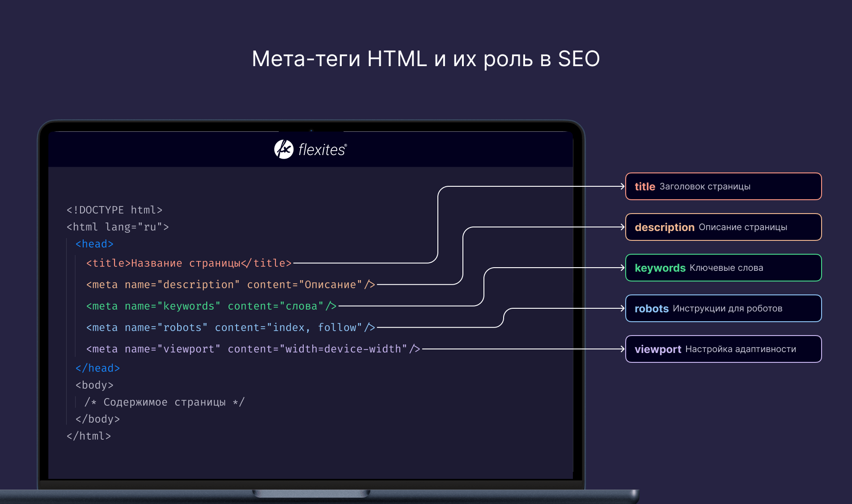Click the html lang="ru" tag line
The width and height of the screenshot is (852, 504).
118,227
